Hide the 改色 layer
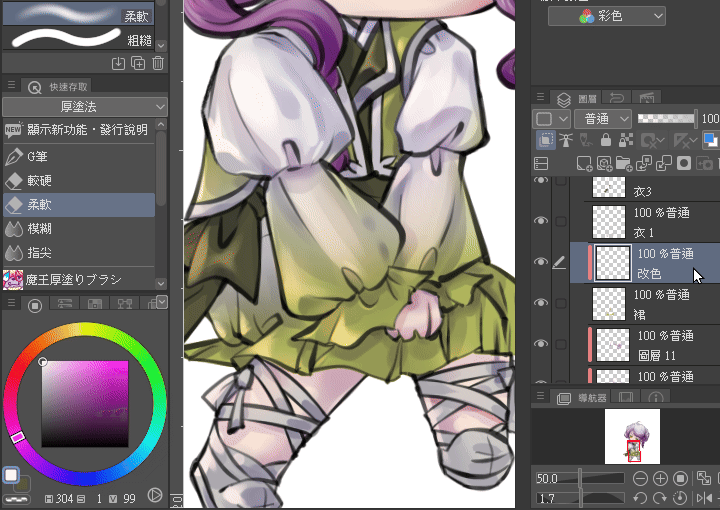 click(x=541, y=262)
